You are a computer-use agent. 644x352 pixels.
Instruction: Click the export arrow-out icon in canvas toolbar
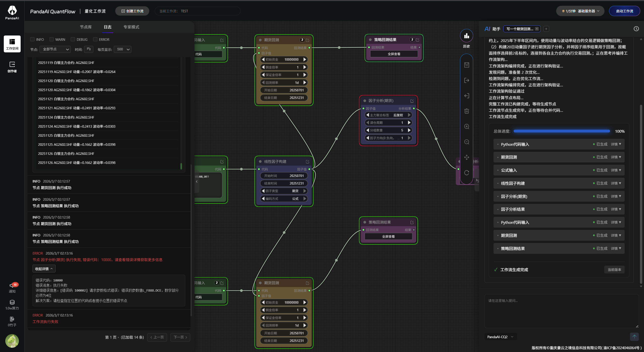tap(467, 80)
